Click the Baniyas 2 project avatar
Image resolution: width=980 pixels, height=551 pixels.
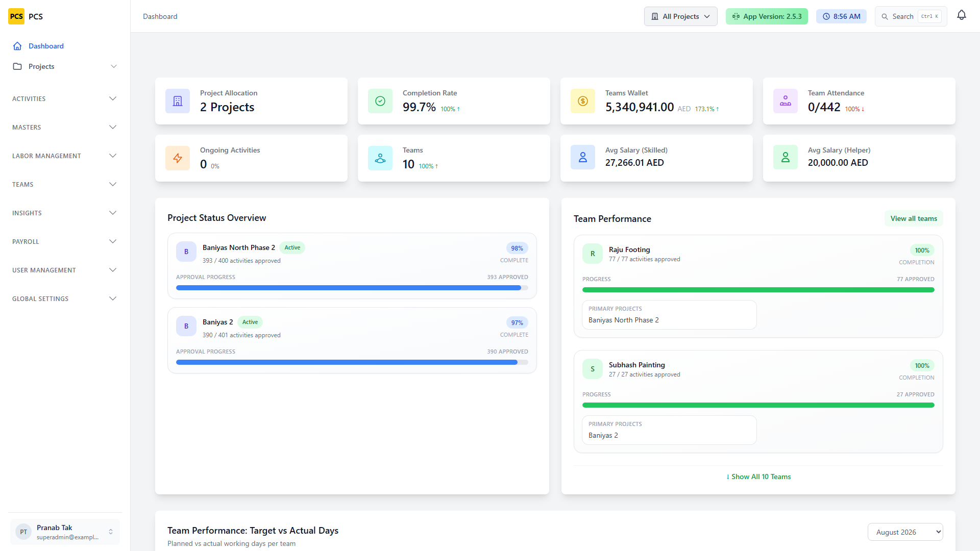click(186, 326)
